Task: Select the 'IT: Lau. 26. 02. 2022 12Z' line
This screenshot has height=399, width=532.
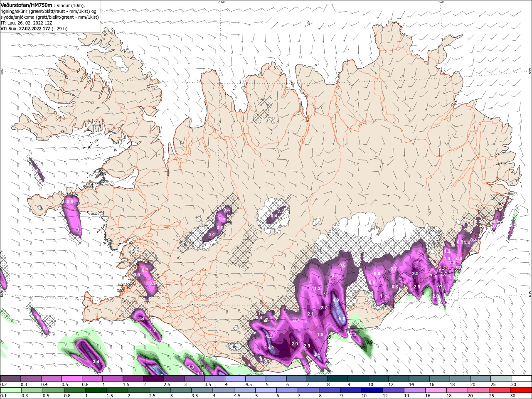Action: point(27,23)
